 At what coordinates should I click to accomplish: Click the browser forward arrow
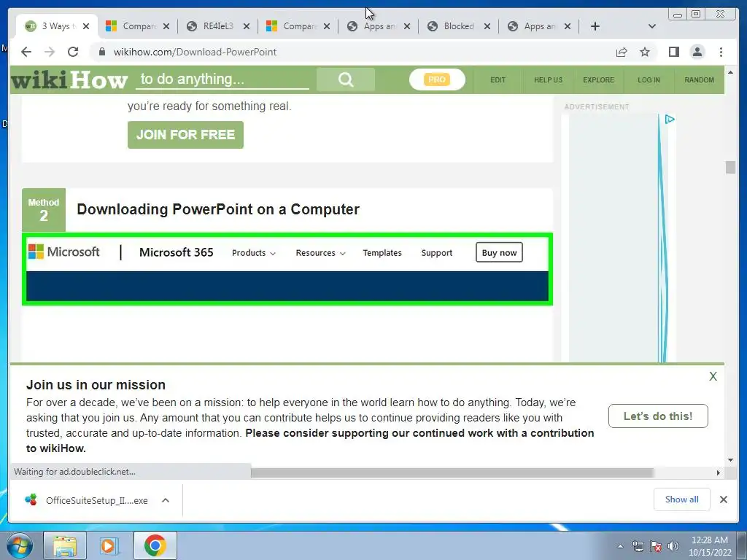click(50, 52)
